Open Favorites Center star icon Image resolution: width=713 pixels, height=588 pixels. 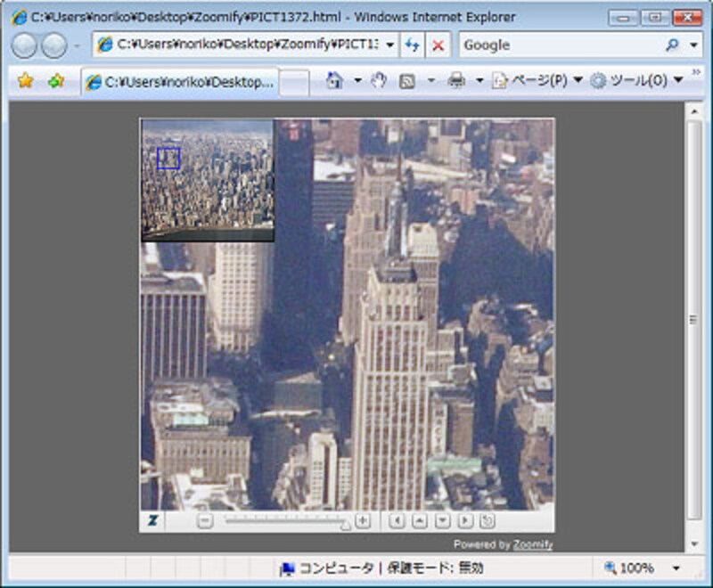click(x=25, y=81)
